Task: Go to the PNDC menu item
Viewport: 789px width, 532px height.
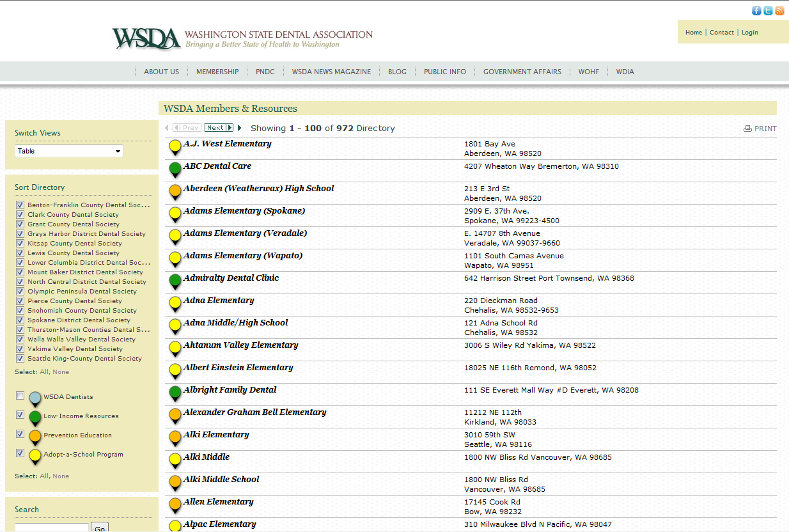Action: click(265, 72)
